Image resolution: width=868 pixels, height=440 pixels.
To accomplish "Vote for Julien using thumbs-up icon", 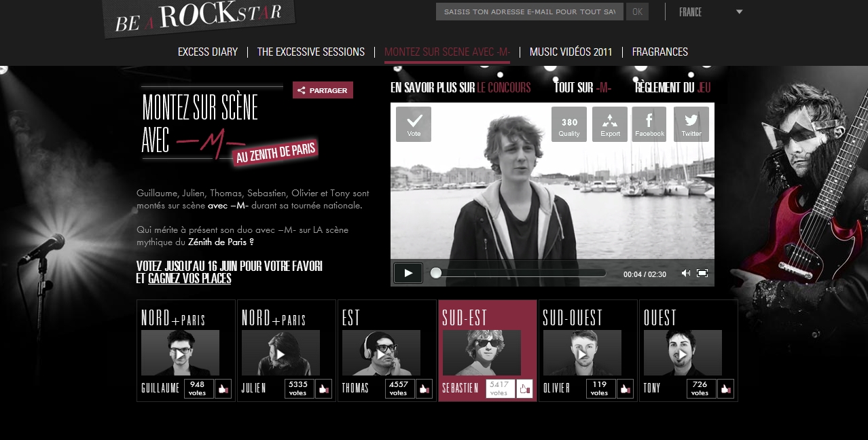I will click(x=323, y=389).
